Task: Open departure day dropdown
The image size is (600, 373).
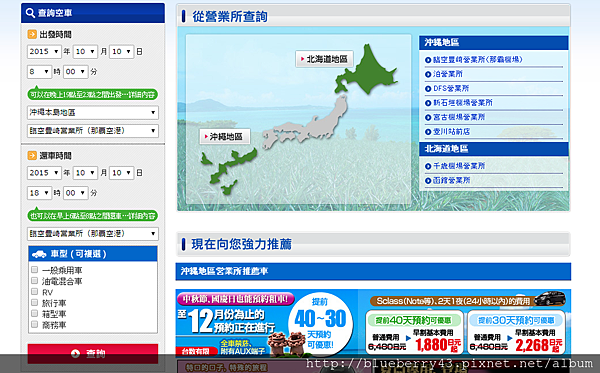Action: point(122,51)
